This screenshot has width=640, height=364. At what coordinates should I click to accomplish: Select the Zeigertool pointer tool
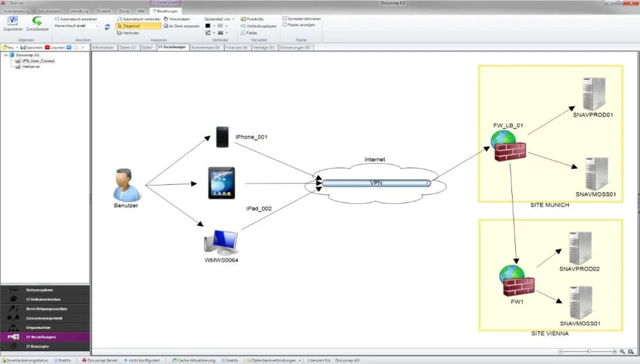tap(138, 26)
